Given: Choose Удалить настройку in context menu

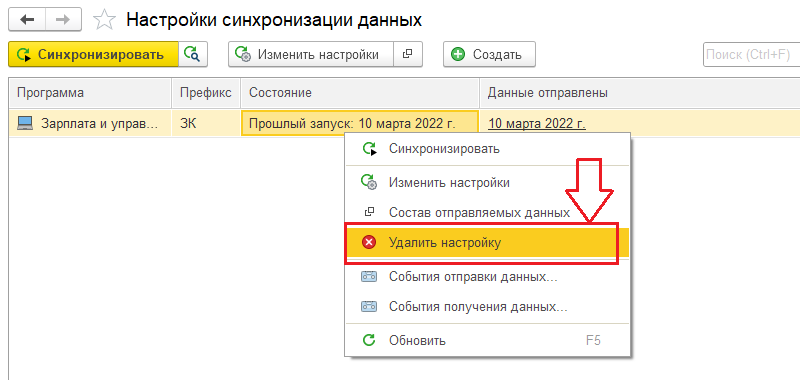Looking at the screenshot, I should click(488, 243).
